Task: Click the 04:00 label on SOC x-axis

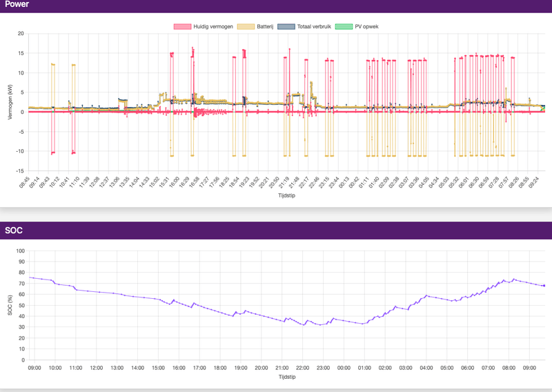Action: pos(426,368)
